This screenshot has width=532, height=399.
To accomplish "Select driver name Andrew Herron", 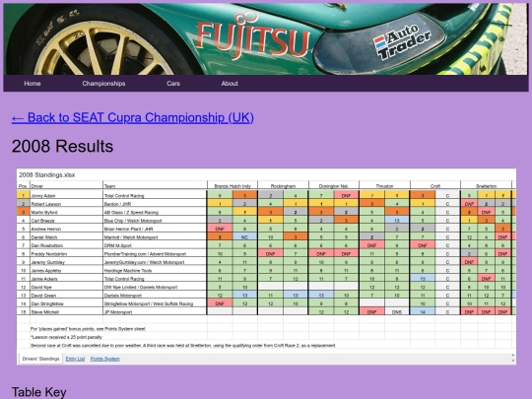I will [x=44, y=229].
